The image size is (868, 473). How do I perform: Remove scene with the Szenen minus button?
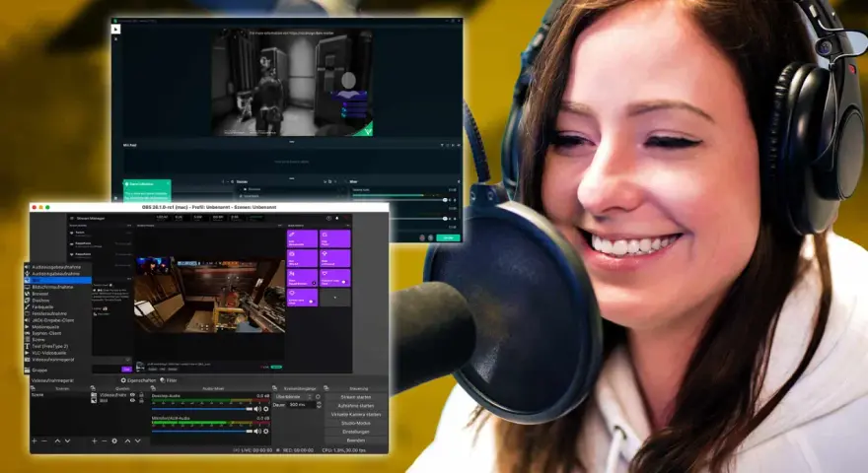click(x=43, y=440)
